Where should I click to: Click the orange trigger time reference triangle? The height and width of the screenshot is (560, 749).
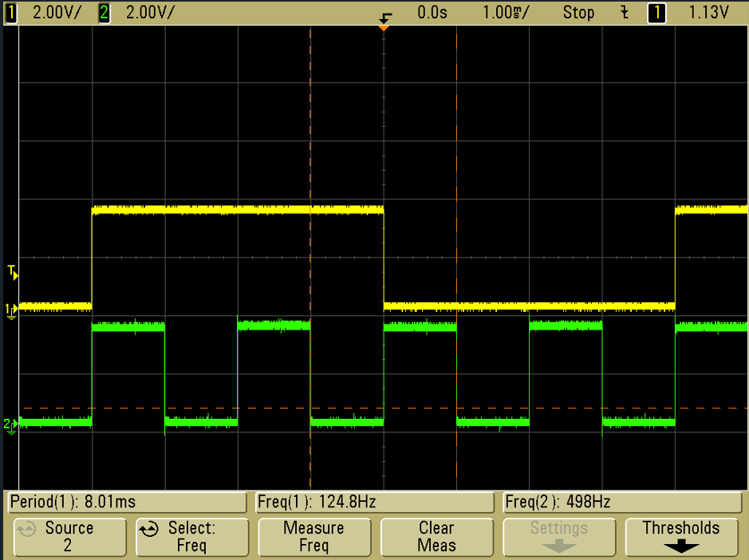tap(384, 28)
